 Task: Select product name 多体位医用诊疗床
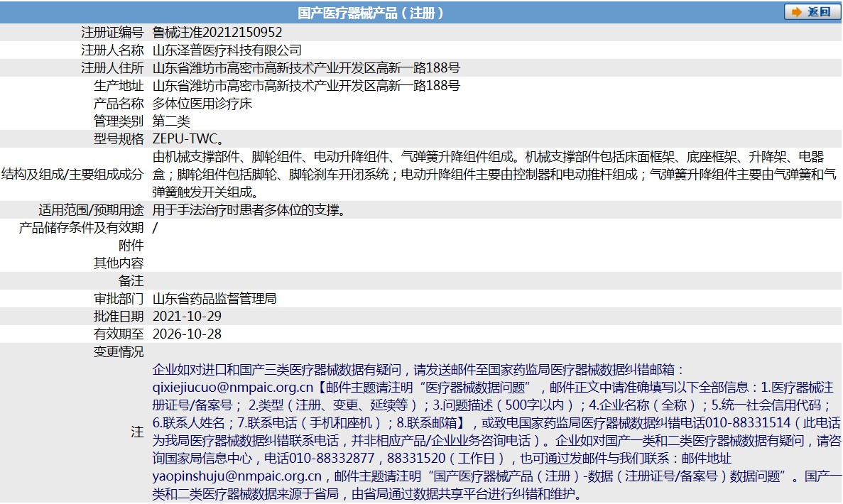(x=202, y=103)
